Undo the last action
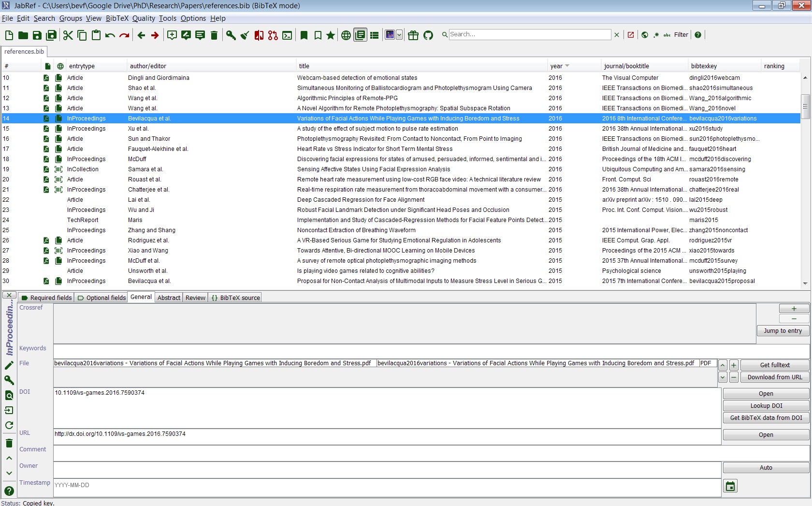 click(110, 35)
